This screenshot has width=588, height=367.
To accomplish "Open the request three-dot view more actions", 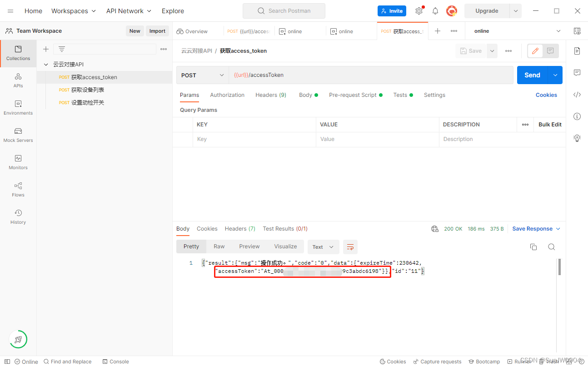I will coord(508,51).
